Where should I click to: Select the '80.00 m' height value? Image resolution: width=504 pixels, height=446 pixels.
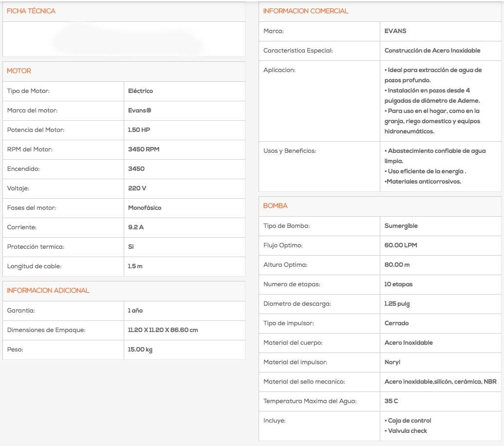397,265
